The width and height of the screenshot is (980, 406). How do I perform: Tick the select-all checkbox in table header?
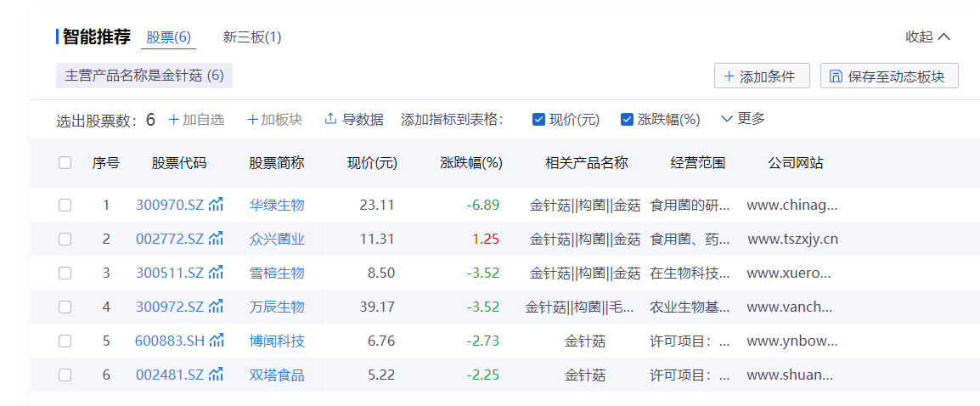(65, 163)
